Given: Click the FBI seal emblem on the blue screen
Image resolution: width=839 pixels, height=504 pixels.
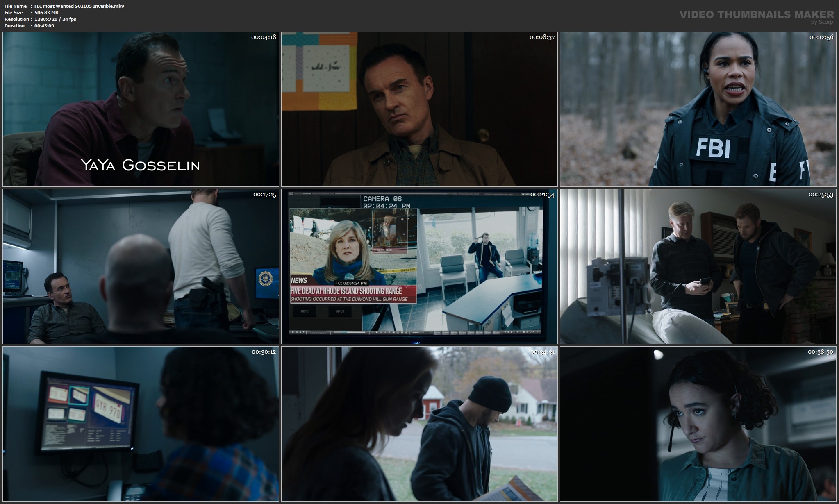Looking at the screenshot, I should click(266, 279).
